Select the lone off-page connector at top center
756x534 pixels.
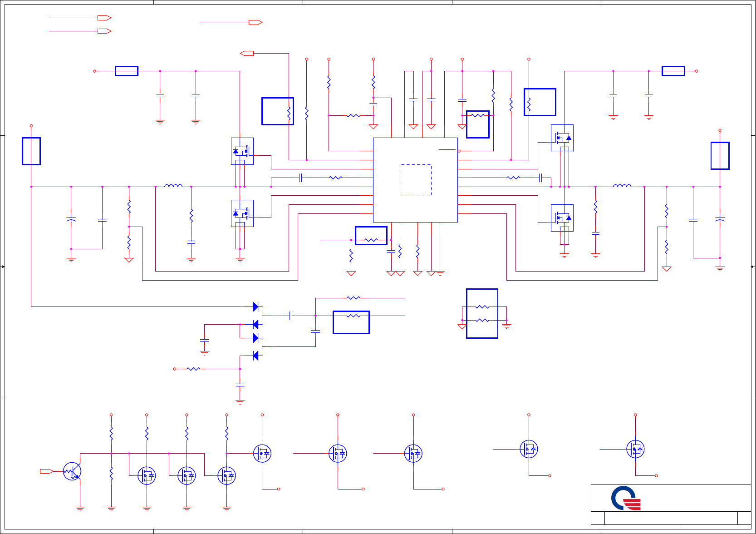256,22
